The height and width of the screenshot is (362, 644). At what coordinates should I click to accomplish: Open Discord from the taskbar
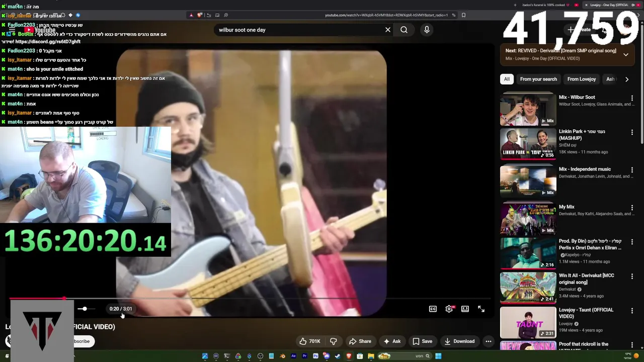[x=327, y=356]
